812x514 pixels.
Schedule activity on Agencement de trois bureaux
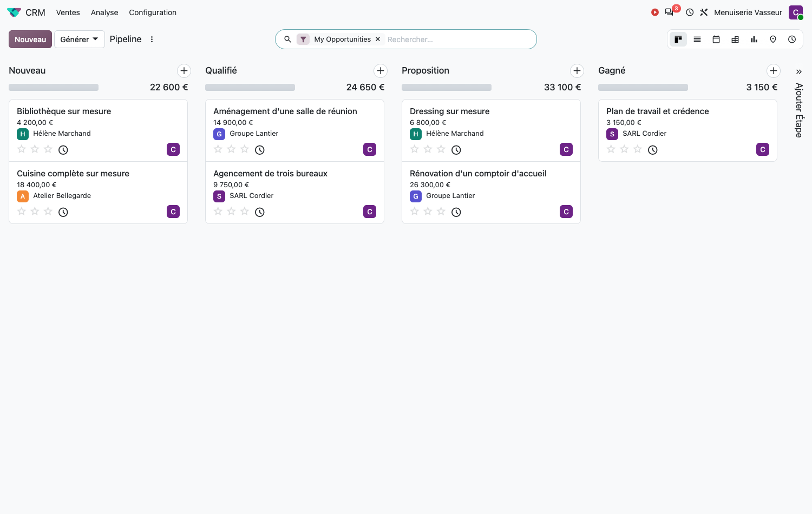tap(260, 212)
